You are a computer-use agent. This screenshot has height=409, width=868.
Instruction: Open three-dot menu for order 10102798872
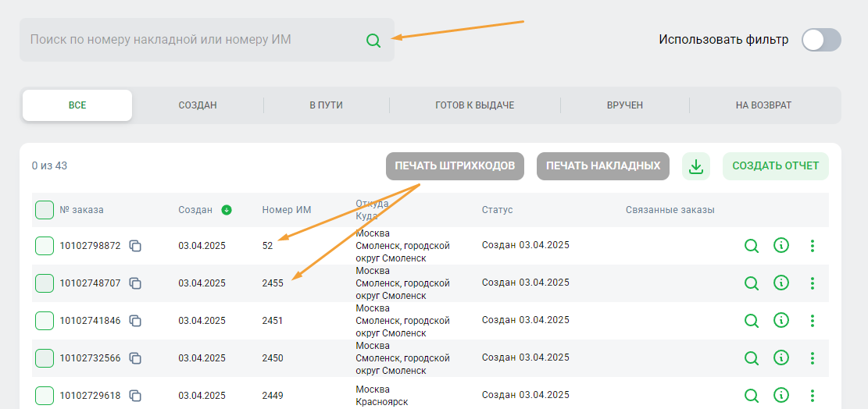813,246
